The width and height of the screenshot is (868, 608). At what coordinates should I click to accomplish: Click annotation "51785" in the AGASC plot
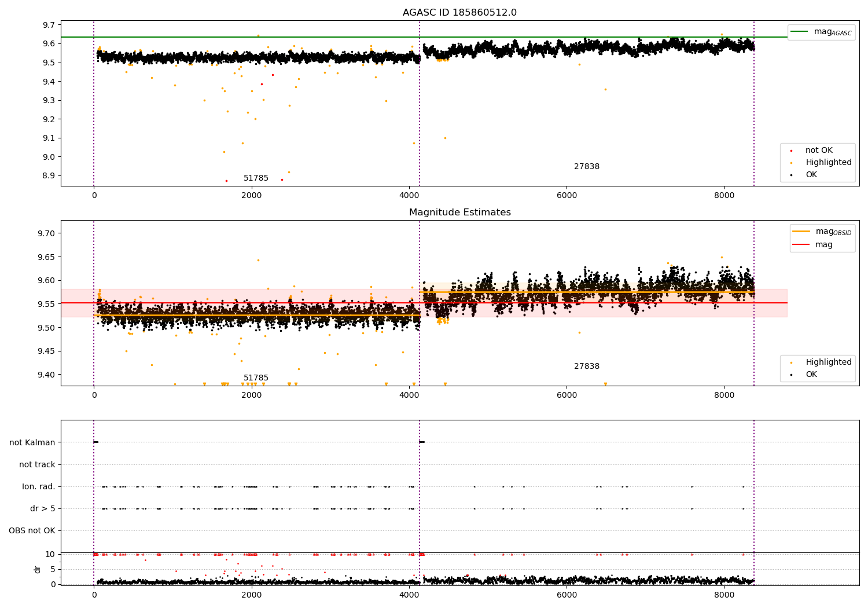(x=256, y=178)
